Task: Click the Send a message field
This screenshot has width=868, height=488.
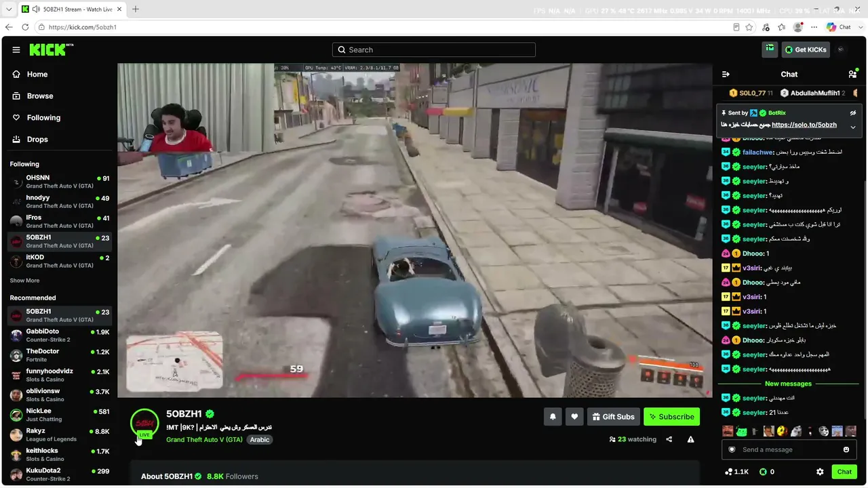Action: tap(789, 449)
